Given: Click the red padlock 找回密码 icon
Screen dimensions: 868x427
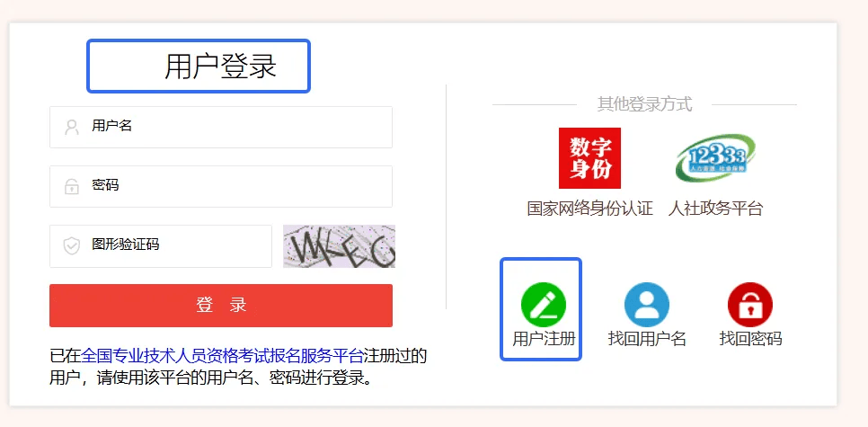Looking at the screenshot, I should 750,305.
